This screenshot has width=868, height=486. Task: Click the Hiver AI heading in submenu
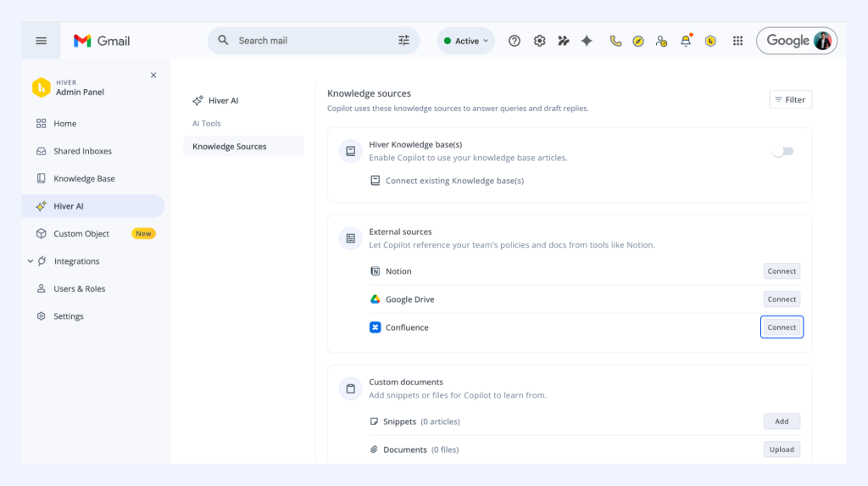(x=223, y=100)
